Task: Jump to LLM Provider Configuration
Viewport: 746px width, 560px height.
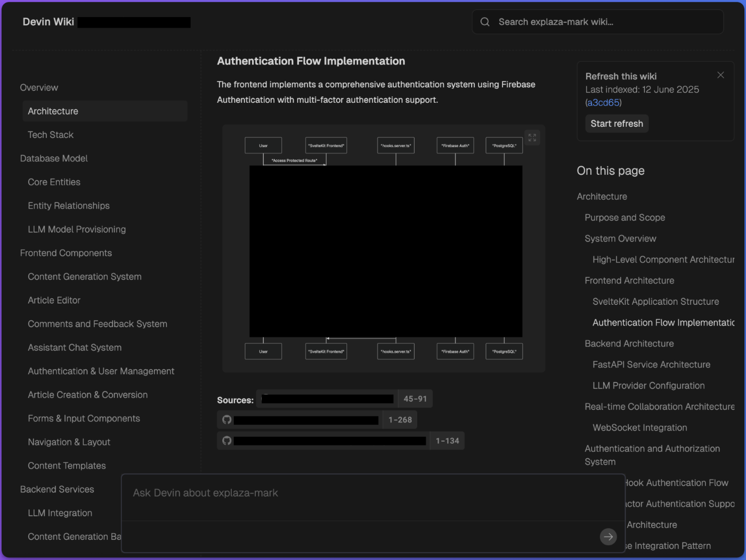Action: 648,386
